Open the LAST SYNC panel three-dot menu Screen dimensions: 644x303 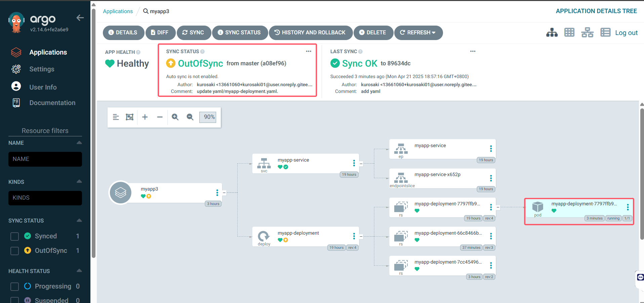point(473,51)
